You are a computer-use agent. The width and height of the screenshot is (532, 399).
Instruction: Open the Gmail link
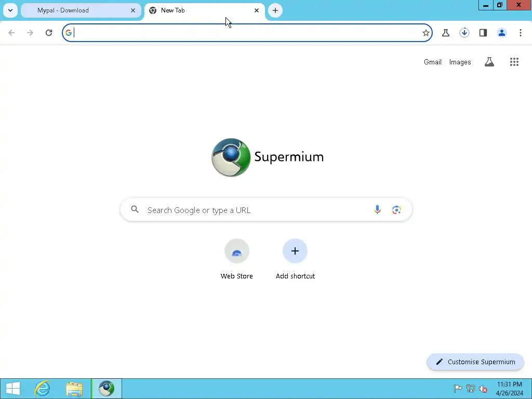(433, 62)
